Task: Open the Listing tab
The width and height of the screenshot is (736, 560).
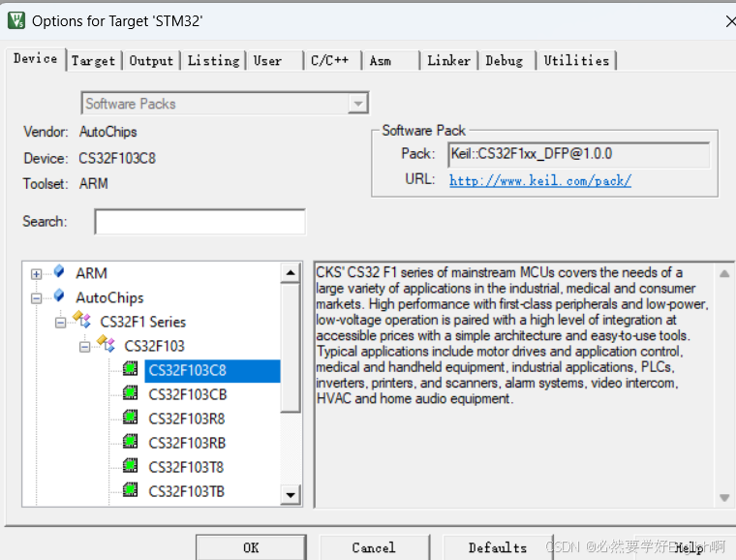Action: (214, 61)
